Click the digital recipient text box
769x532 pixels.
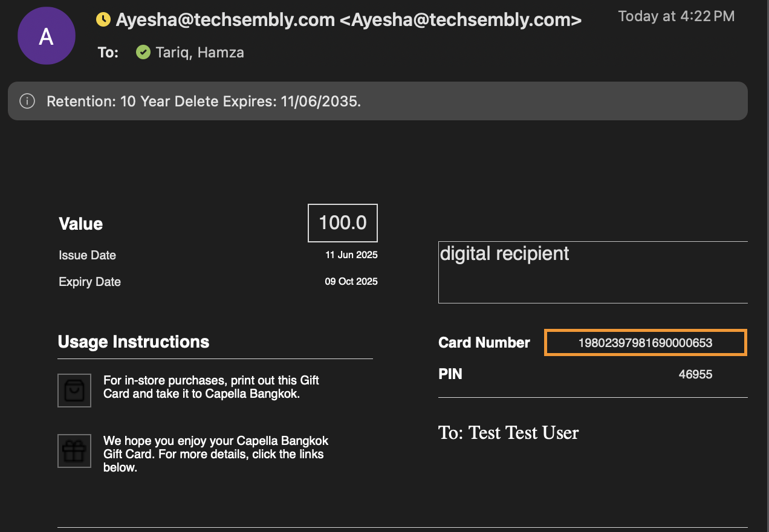click(593, 272)
